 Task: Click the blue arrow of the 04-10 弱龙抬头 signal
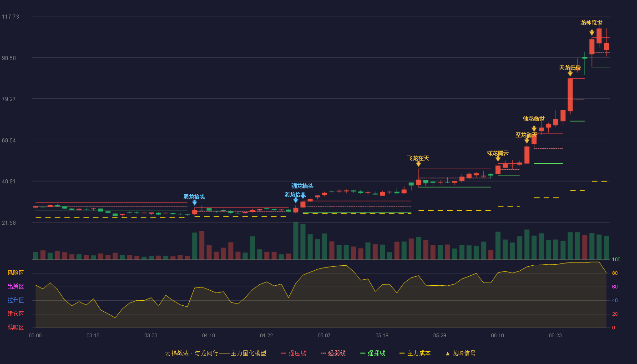pos(195,202)
